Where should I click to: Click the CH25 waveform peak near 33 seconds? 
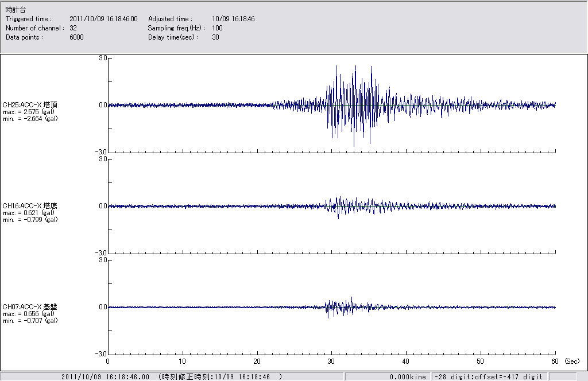tap(355, 68)
